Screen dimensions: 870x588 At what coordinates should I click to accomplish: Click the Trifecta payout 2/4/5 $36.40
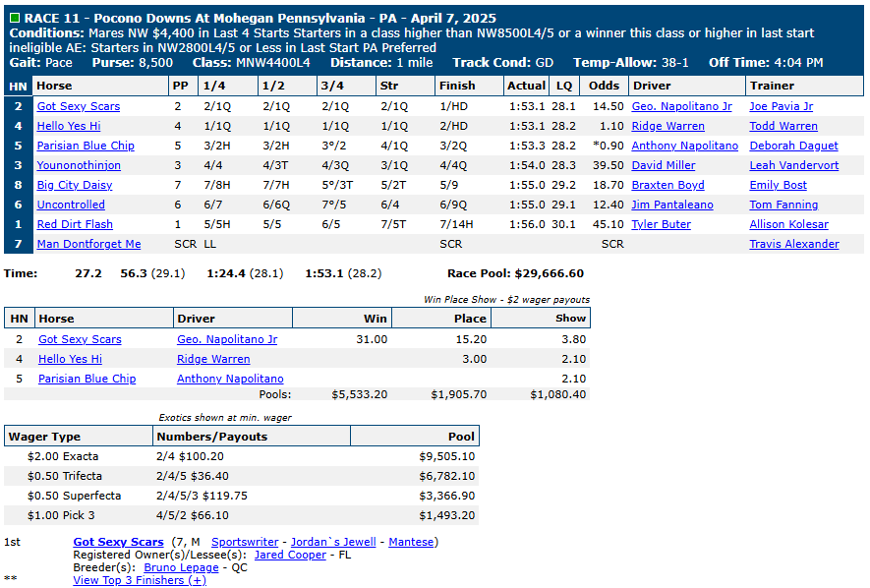click(193, 476)
